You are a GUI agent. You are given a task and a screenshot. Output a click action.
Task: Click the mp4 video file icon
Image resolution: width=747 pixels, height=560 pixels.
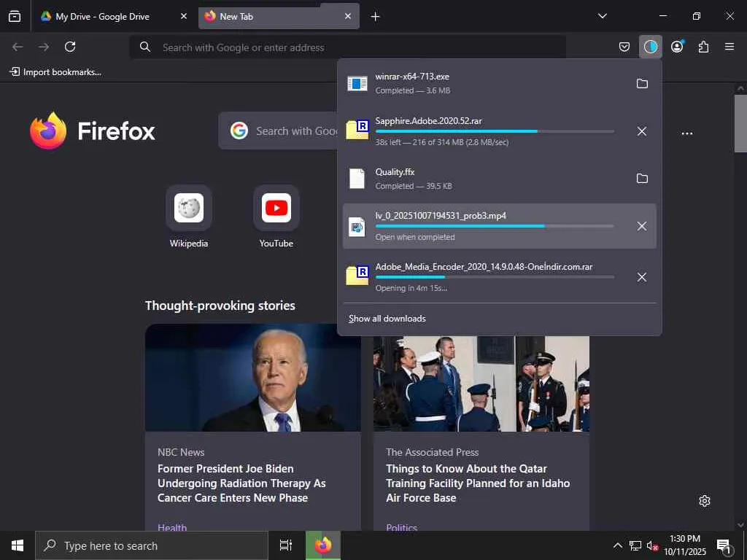point(357,227)
